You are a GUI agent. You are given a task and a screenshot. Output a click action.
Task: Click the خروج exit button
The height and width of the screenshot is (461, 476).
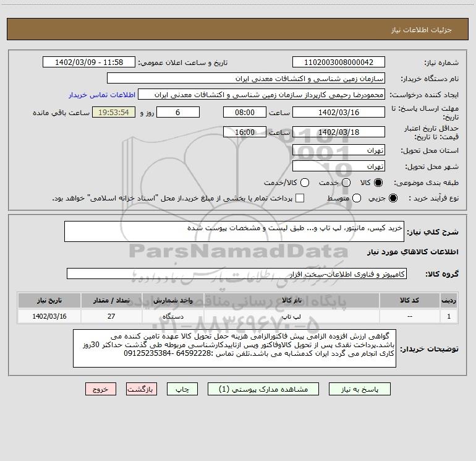[101, 389]
